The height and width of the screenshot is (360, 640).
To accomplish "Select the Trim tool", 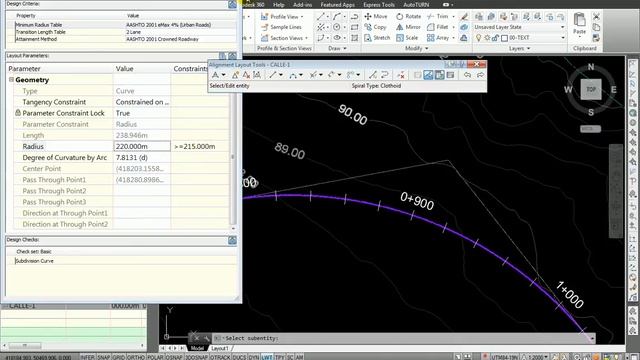I will coord(439,16).
